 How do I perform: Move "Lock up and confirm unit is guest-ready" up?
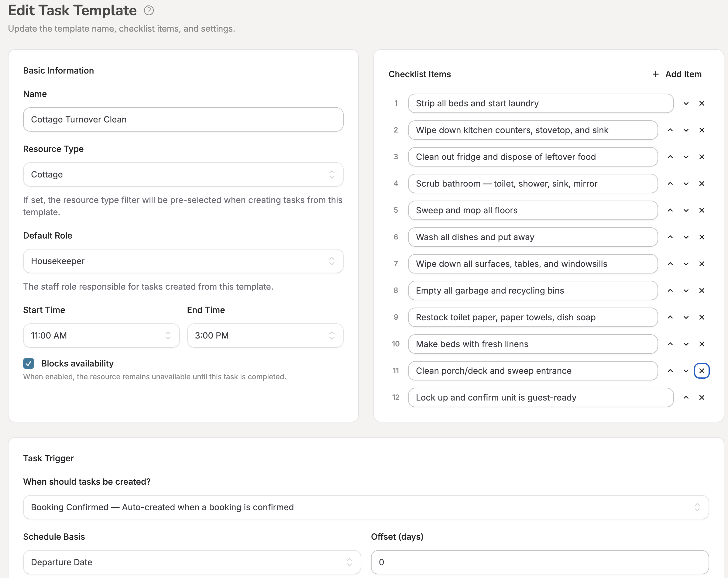(x=686, y=397)
